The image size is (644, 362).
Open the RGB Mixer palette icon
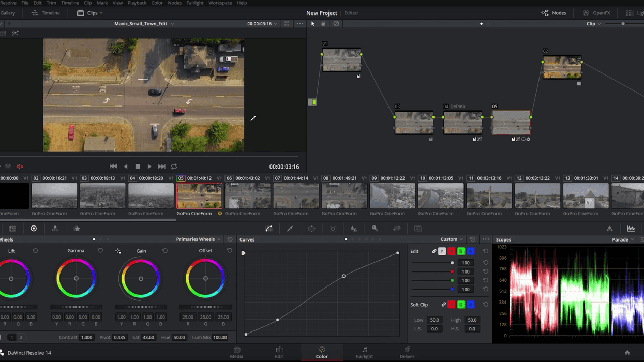(x=55, y=229)
